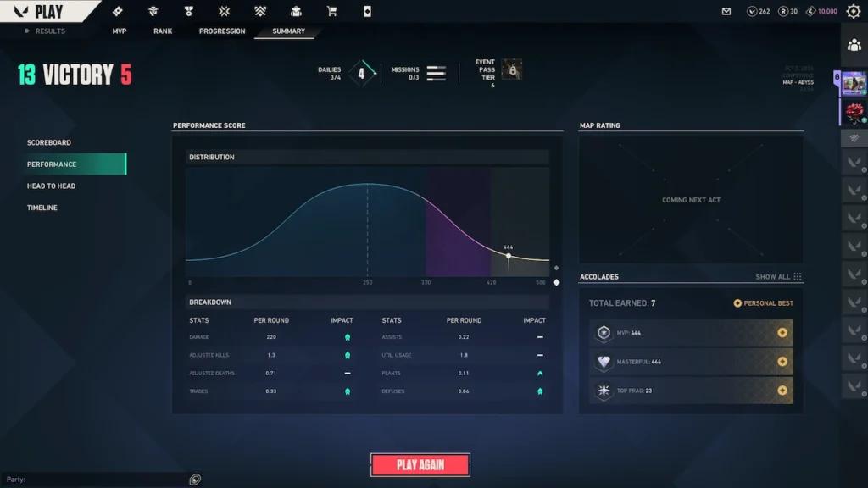Open the settings gear icon

tap(854, 11)
